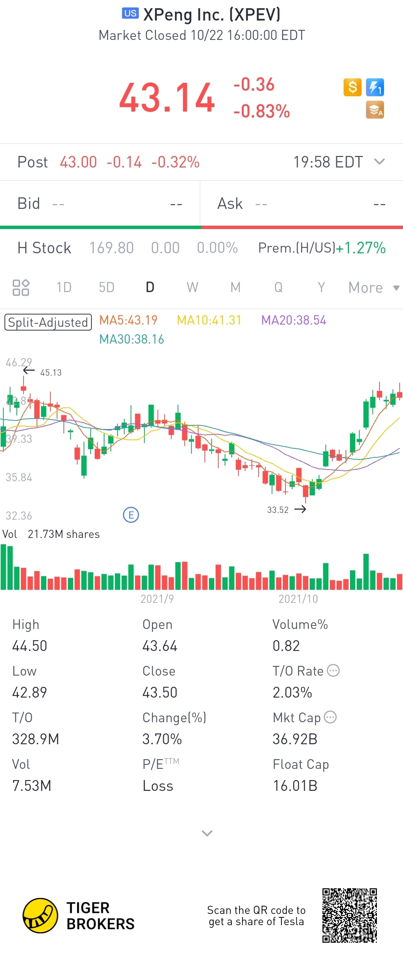Expand more stock details chevron
Viewport: 403px width, 980px height.
[207, 833]
